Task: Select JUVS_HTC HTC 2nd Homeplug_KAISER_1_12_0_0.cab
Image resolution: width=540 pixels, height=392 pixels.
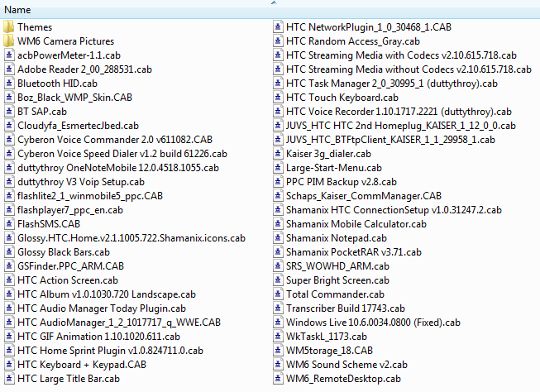Action: pyautogui.click(x=401, y=126)
